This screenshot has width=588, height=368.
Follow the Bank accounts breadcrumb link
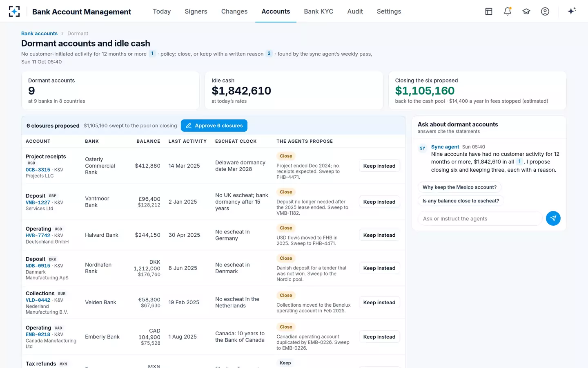(x=39, y=34)
